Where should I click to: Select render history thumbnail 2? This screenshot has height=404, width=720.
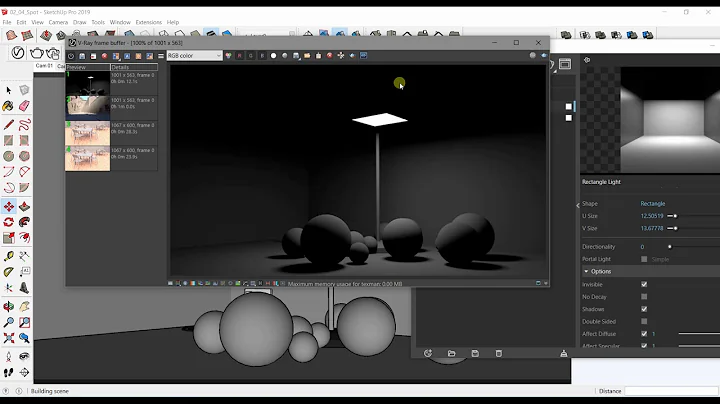pos(88,108)
